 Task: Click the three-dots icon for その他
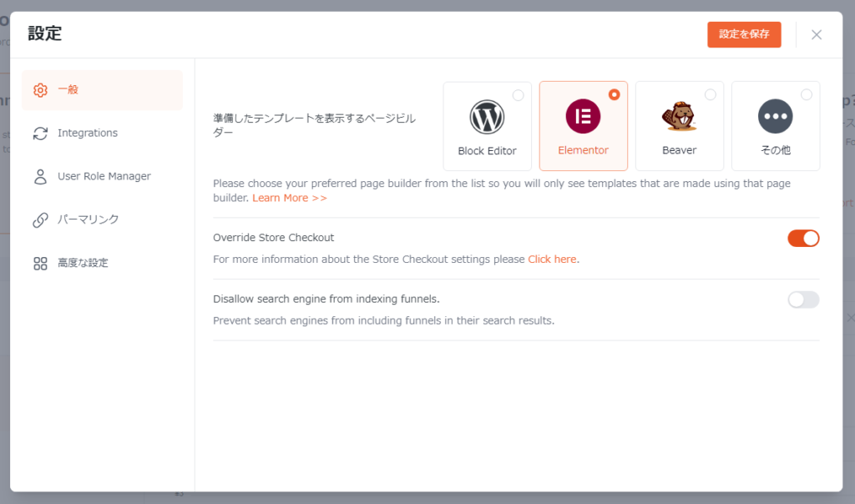[776, 116]
